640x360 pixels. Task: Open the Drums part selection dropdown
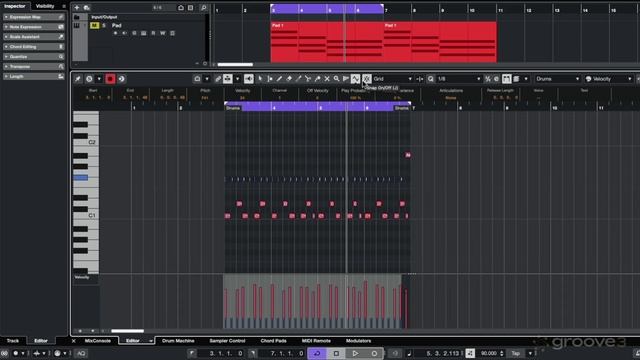[x=558, y=79]
